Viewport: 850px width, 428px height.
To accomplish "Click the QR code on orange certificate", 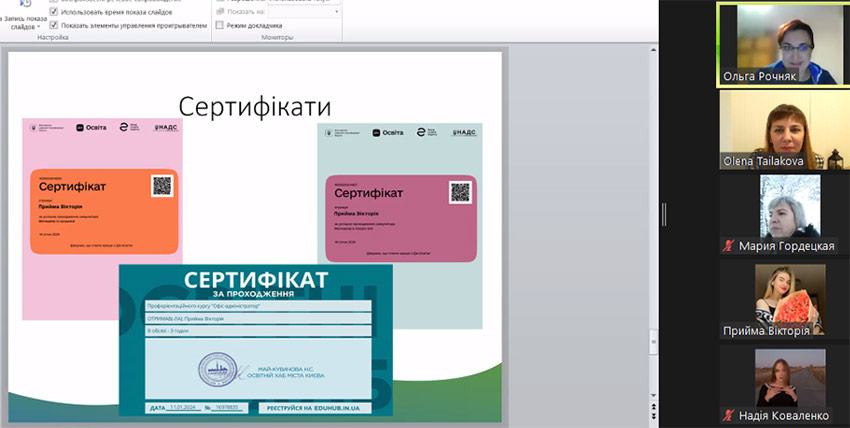I will pos(162,186).
